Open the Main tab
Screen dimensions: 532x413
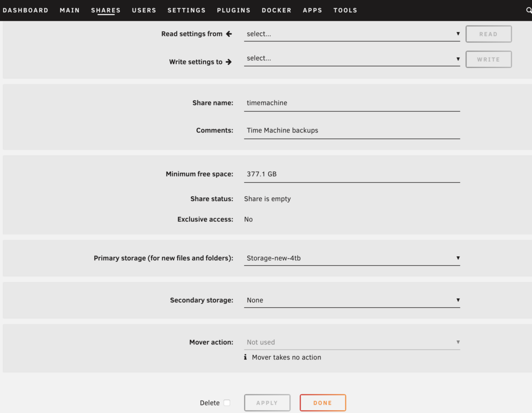(x=70, y=10)
